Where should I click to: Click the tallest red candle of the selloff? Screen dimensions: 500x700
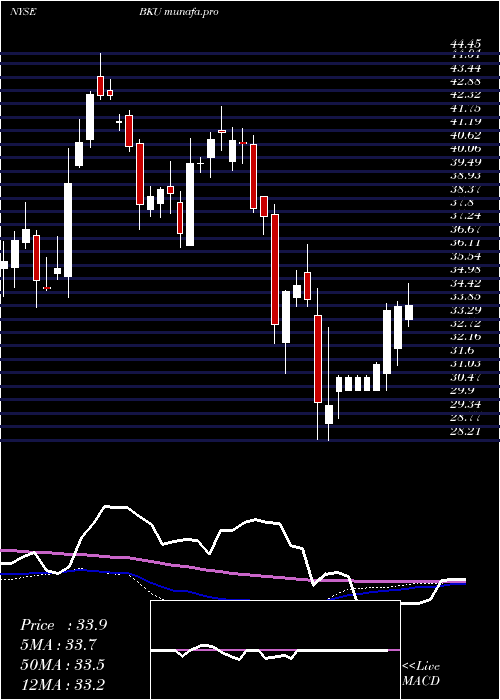pyautogui.click(x=275, y=269)
